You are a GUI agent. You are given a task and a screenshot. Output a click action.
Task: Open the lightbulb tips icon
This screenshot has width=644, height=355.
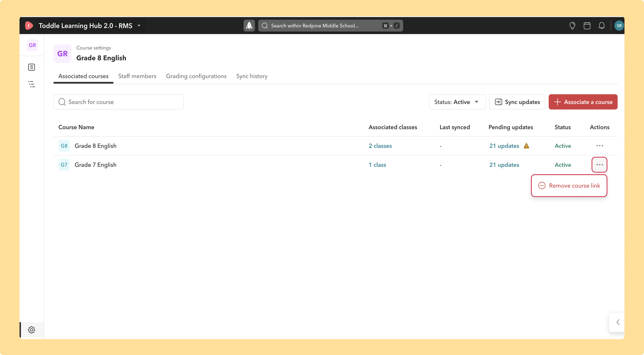(x=572, y=25)
